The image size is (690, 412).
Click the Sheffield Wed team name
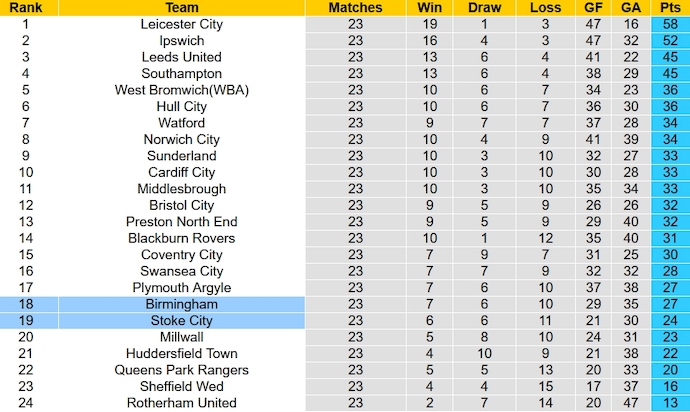[181, 386]
